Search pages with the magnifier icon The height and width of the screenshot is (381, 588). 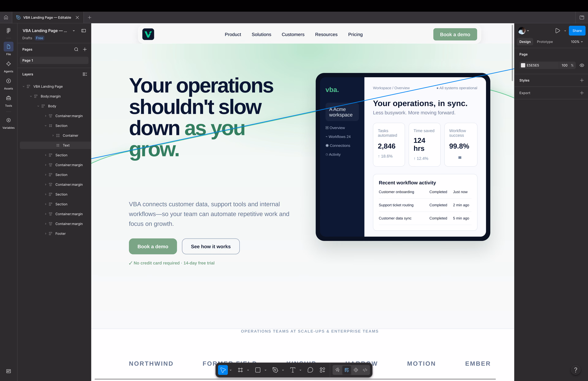76,50
